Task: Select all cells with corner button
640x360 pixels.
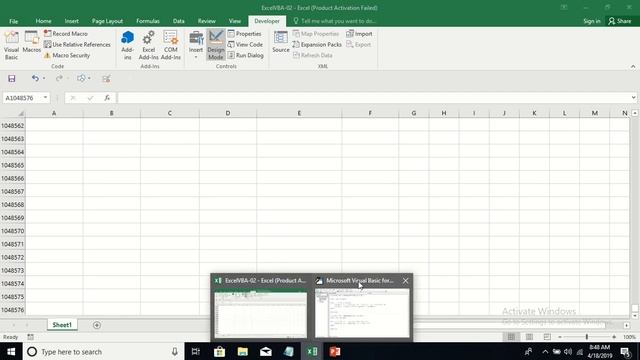Action: (13, 113)
